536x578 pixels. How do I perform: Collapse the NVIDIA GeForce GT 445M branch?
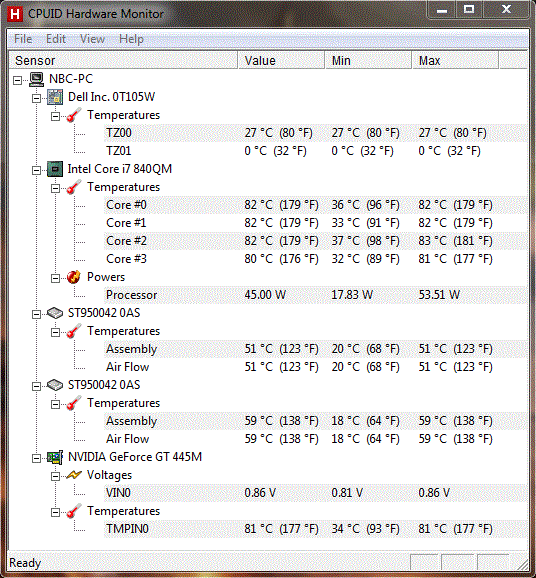[x=36, y=459]
